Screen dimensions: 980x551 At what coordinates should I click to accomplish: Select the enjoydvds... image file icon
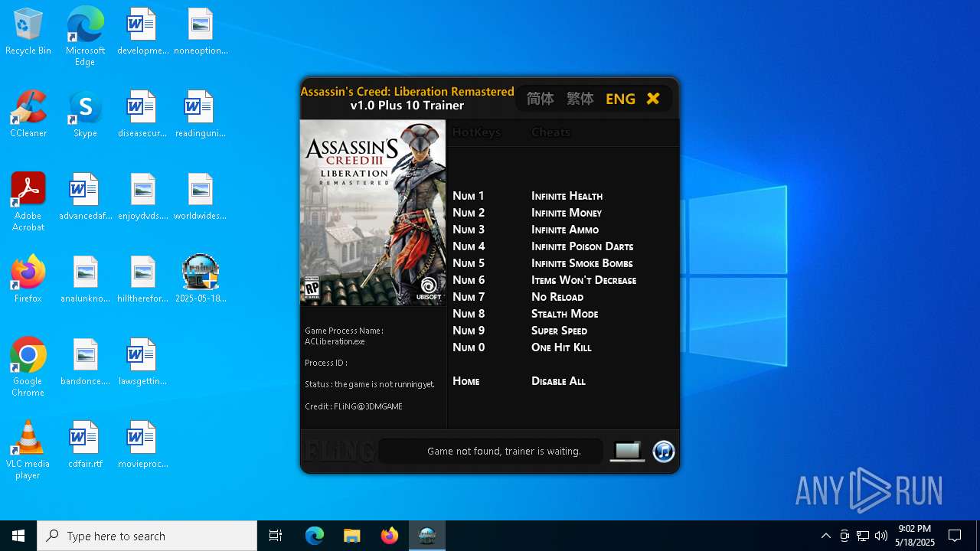142,197
